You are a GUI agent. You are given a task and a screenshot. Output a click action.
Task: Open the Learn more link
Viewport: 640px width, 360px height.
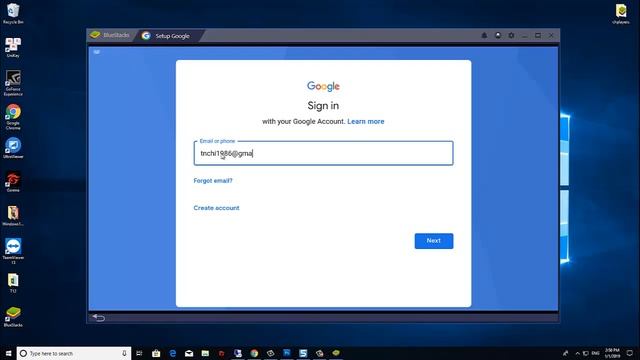pyautogui.click(x=365, y=121)
